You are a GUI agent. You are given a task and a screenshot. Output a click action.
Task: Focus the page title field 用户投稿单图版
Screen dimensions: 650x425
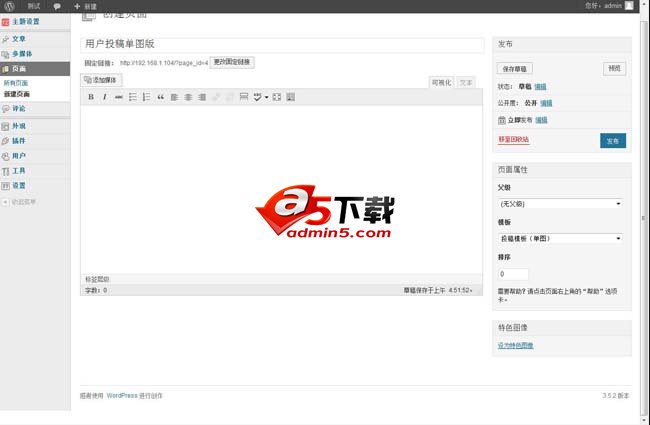coord(282,44)
